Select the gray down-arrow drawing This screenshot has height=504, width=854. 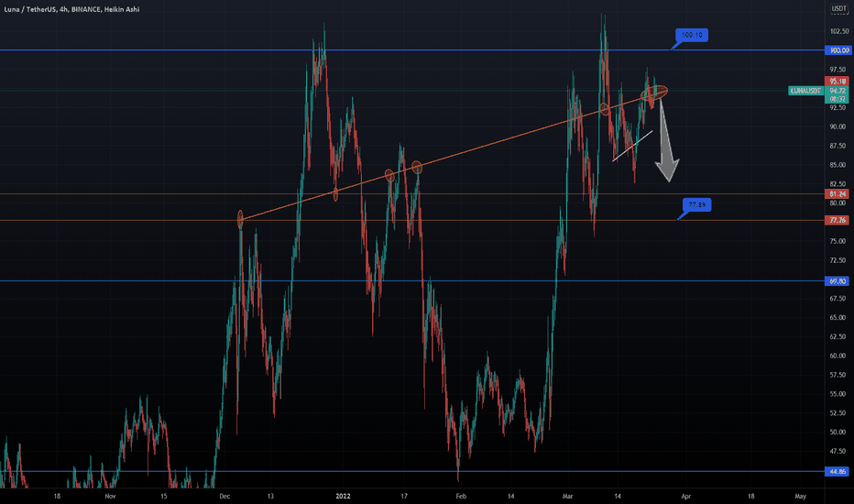pos(666,140)
